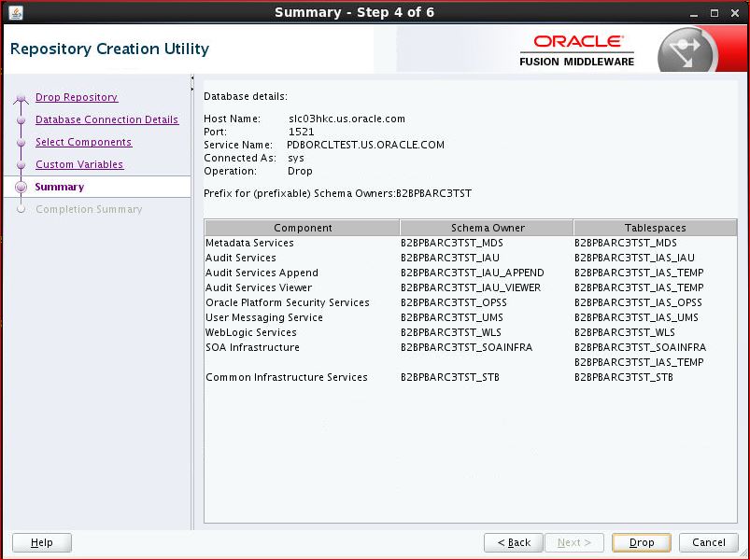Open the Drop Repository step link
This screenshot has width=750, height=560.
pyautogui.click(x=77, y=97)
